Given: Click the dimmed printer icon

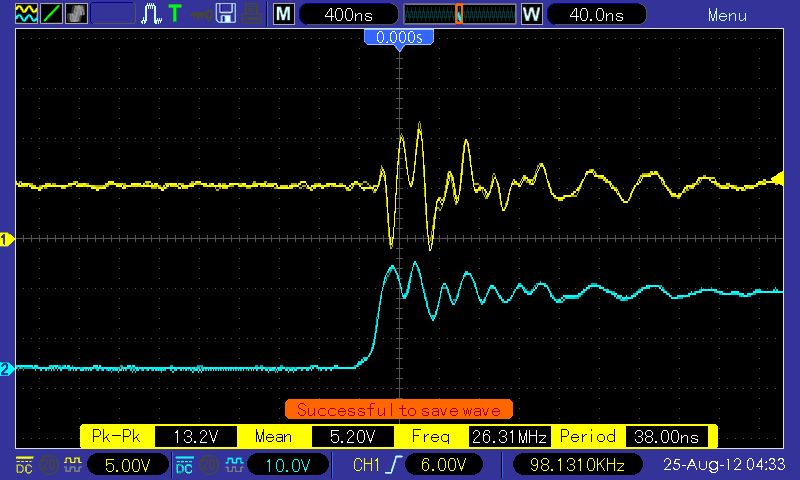Looking at the screenshot, I should pyautogui.click(x=252, y=14).
